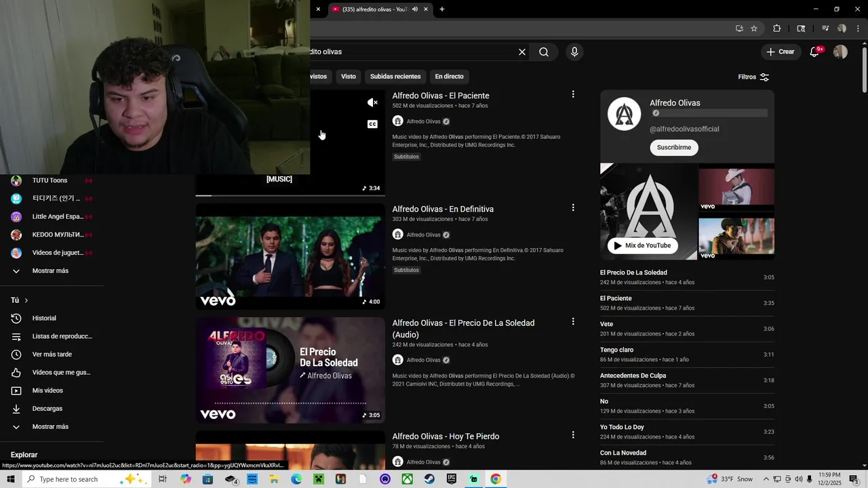Viewport: 868px width, 488px height.
Task: Open Chrome media controls icon
Action: click(825, 28)
